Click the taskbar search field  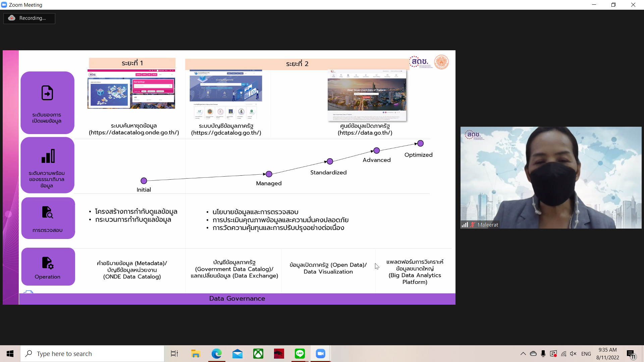click(92, 354)
